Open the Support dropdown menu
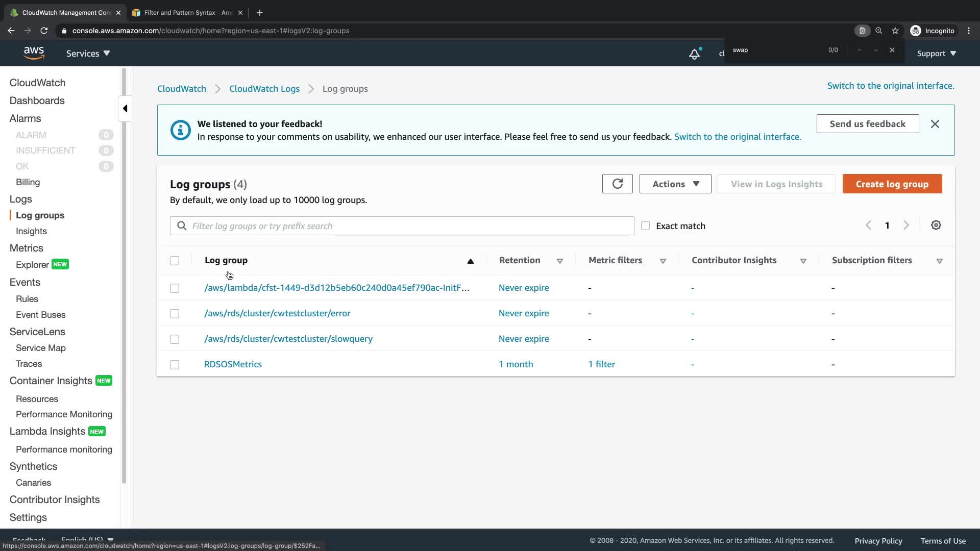The image size is (980, 551). pyautogui.click(x=936, y=54)
